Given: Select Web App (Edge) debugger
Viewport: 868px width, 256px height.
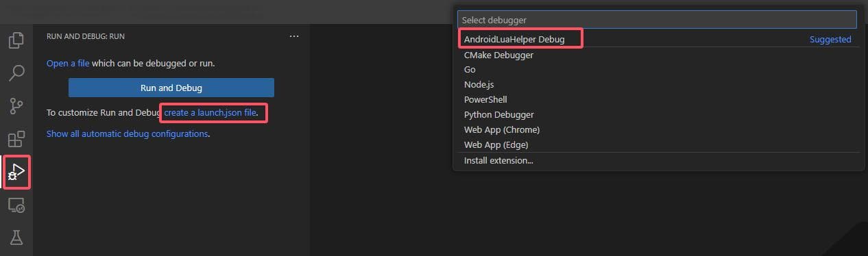Looking at the screenshot, I should (658, 145).
